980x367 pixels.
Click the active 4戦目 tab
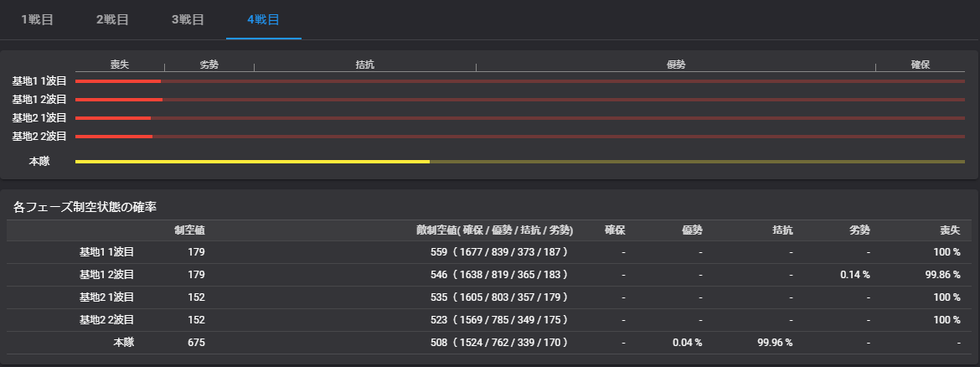[263, 19]
